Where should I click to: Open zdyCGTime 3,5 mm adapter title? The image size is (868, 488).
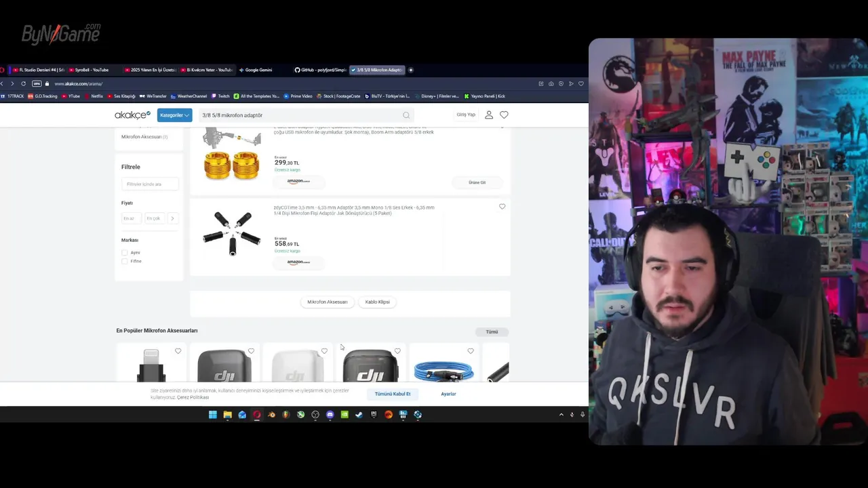click(x=354, y=210)
